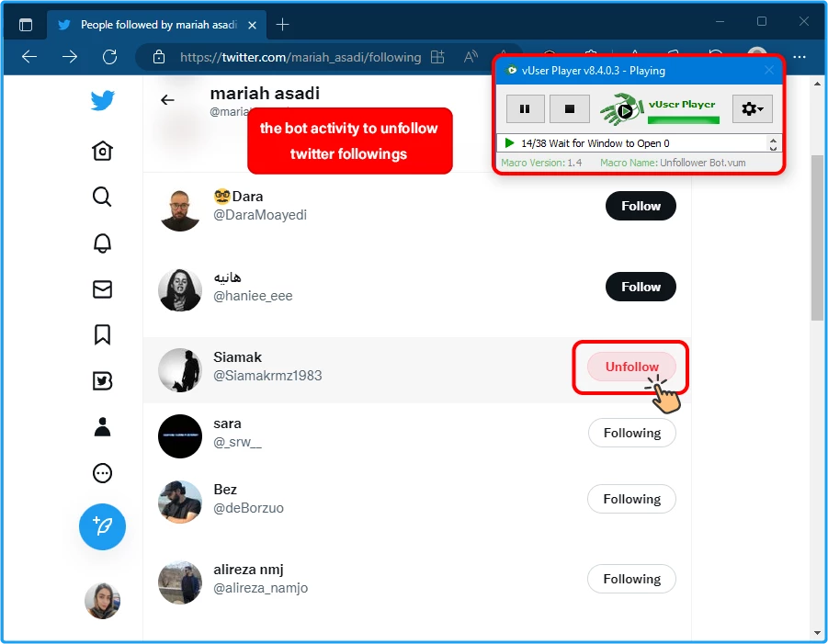Open Notifications bell icon
This screenshot has width=828, height=644.
102,243
